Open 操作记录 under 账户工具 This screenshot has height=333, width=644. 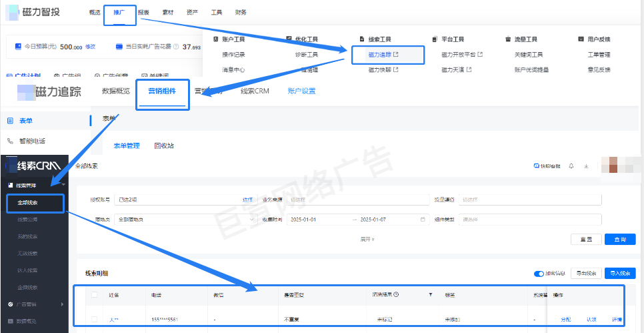tap(234, 55)
